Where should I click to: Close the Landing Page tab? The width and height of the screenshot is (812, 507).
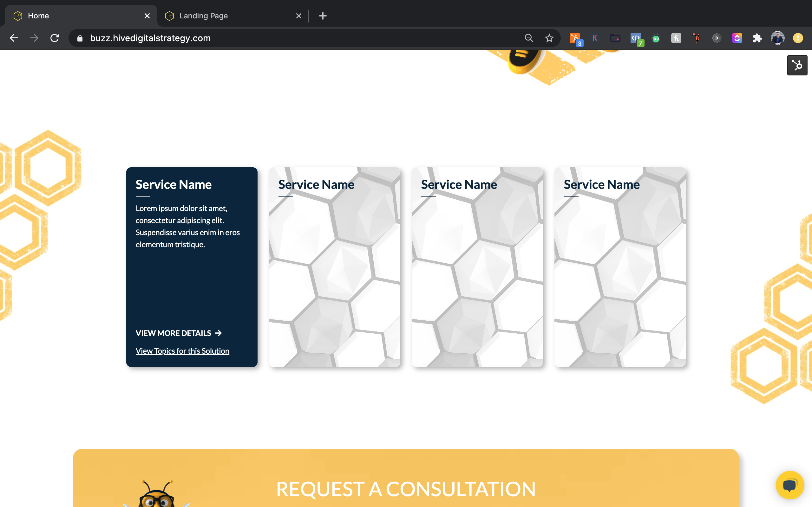tap(298, 16)
